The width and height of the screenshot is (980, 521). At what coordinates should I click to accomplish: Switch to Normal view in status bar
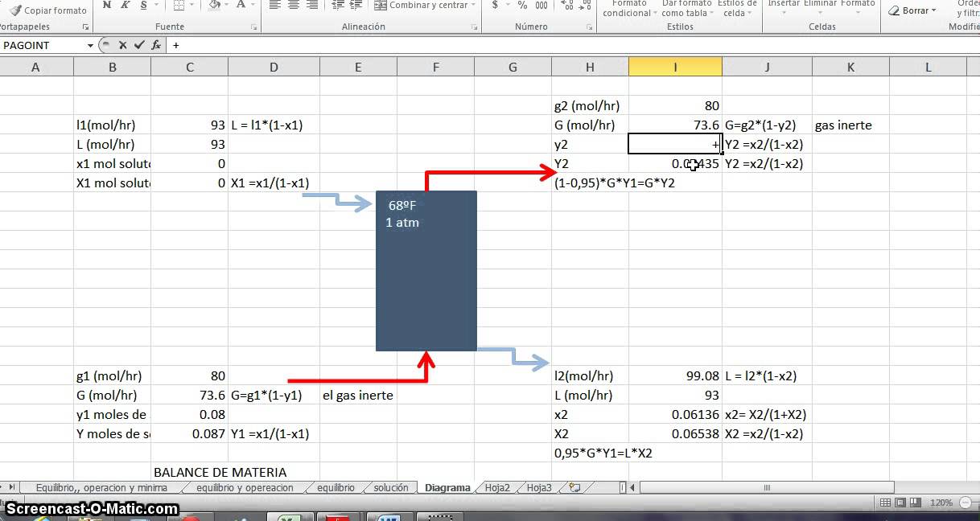tap(886, 503)
